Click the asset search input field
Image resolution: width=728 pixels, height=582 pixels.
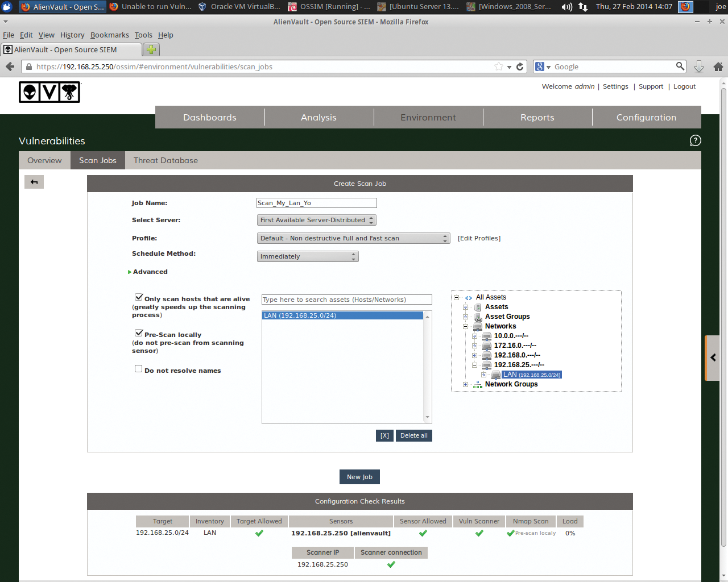[x=346, y=300]
